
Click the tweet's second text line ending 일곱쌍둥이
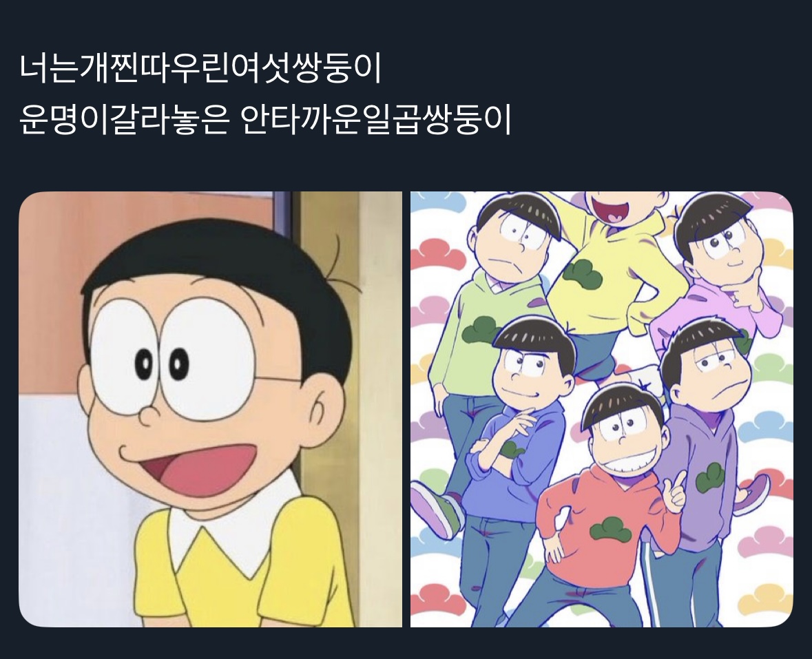(265, 120)
